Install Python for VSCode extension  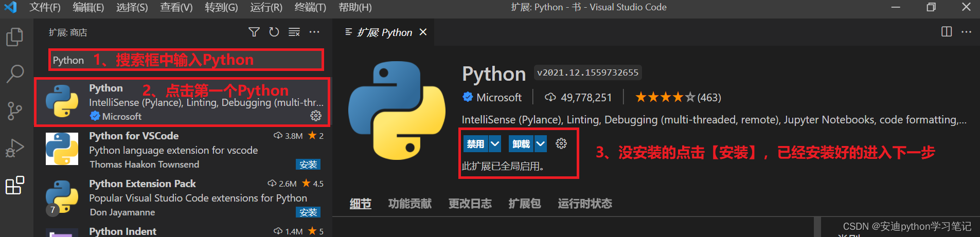click(308, 165)
